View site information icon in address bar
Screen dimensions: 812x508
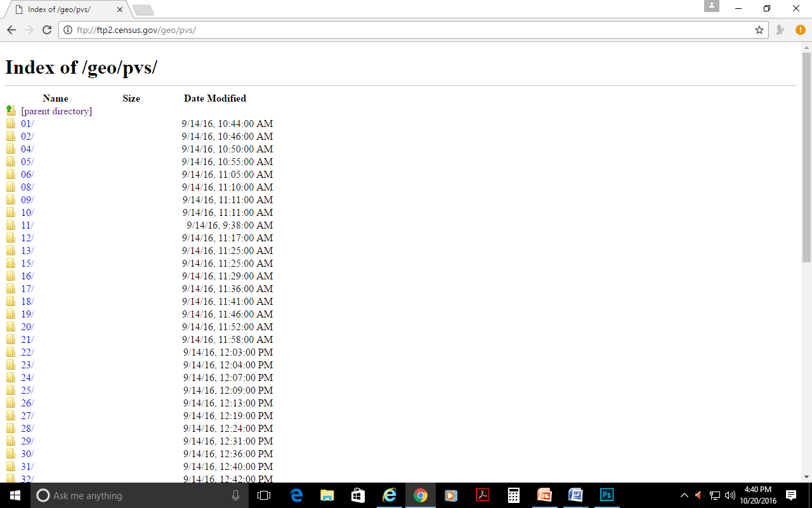click(68, 30)
